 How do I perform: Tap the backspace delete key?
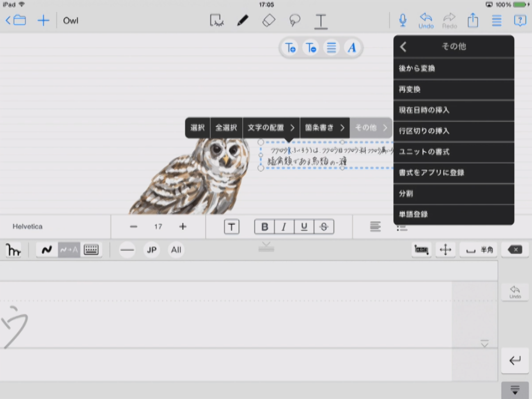515,250
